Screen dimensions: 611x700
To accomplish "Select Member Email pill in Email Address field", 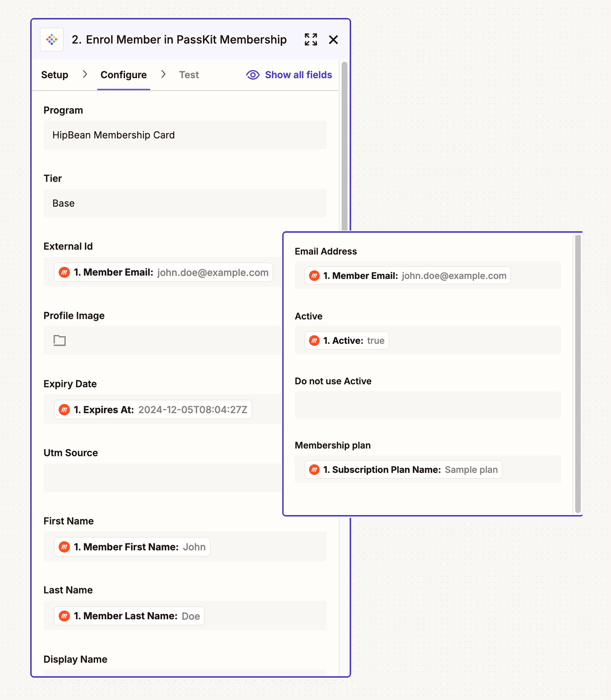I will [408, 276].
